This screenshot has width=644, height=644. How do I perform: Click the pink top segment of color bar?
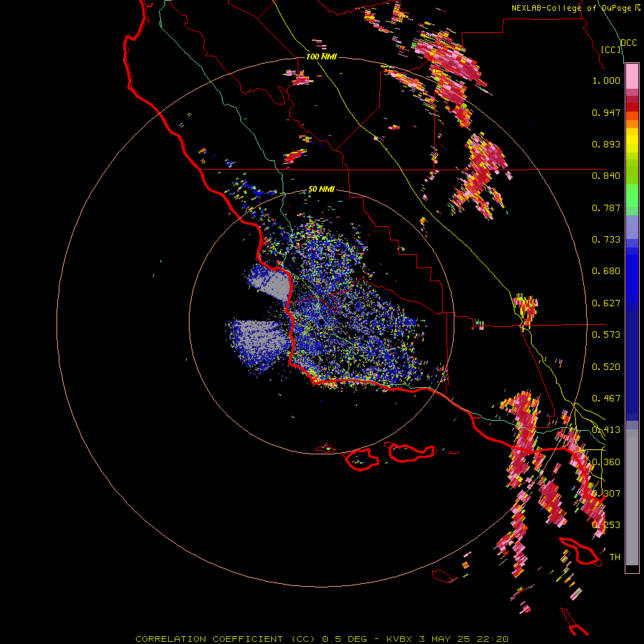pyautogui.click(x=632, y=77)
